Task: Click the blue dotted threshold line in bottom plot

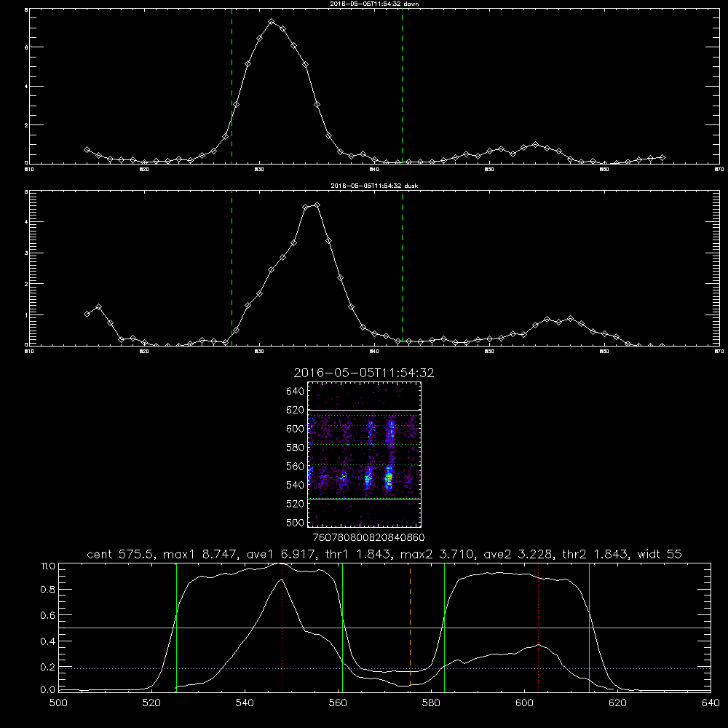Action: (x=385, y=668)
